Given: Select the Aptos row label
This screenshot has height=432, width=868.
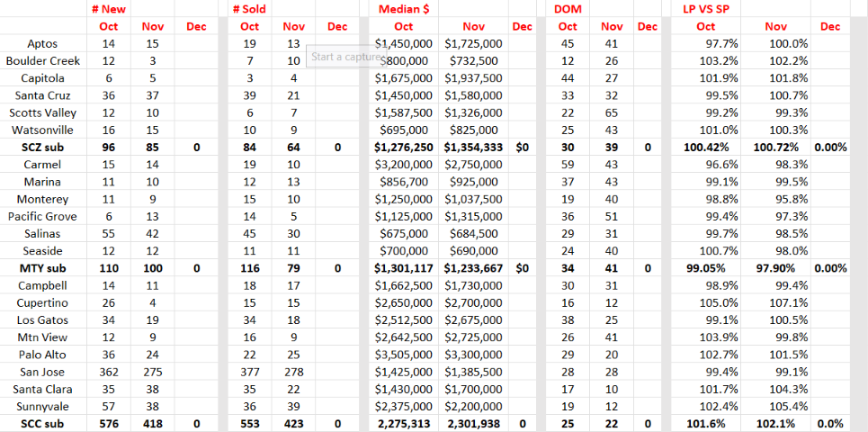Looking at the screenshot, I should click(42, 43).
